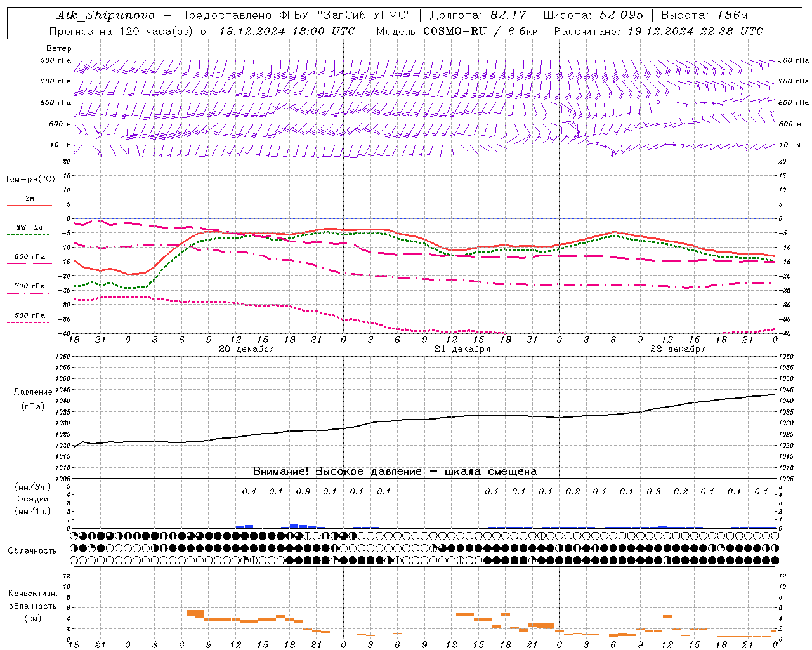Click the 850 гПа temperature legend entry

[30, 257]
